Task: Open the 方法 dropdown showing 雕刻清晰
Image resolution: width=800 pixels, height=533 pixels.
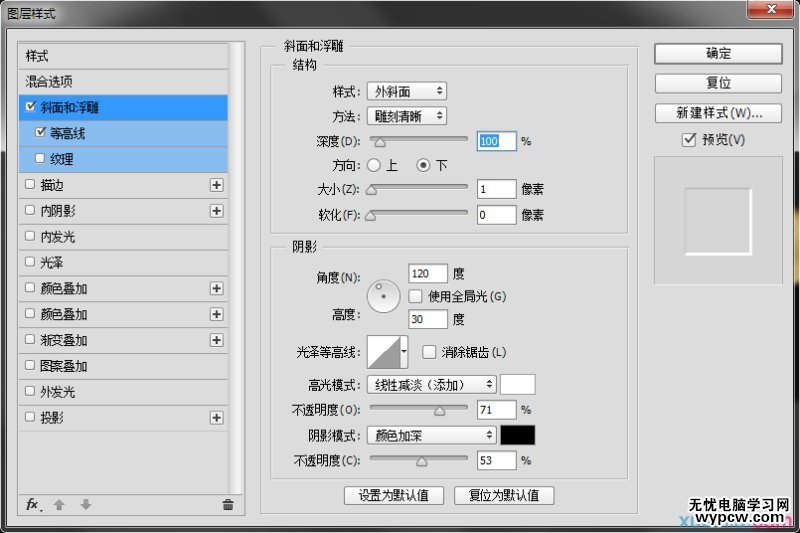Action: pos(407,116)
